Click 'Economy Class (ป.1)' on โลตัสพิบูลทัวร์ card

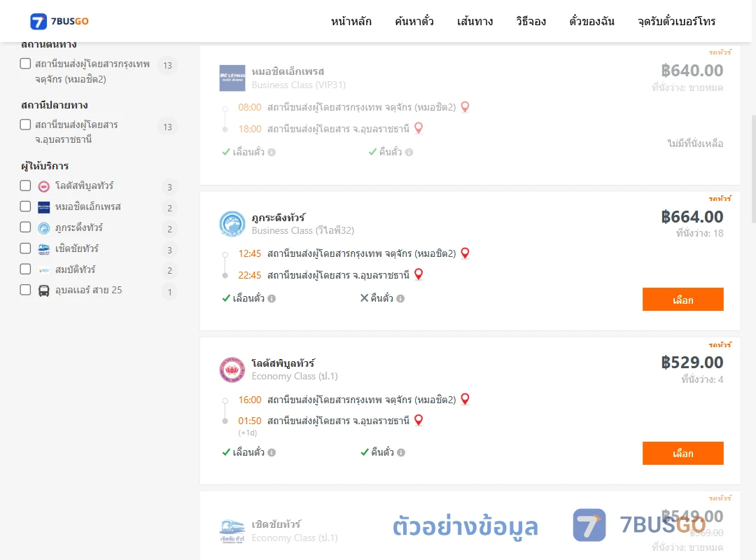pyautogui.click(x=295, y=376)
